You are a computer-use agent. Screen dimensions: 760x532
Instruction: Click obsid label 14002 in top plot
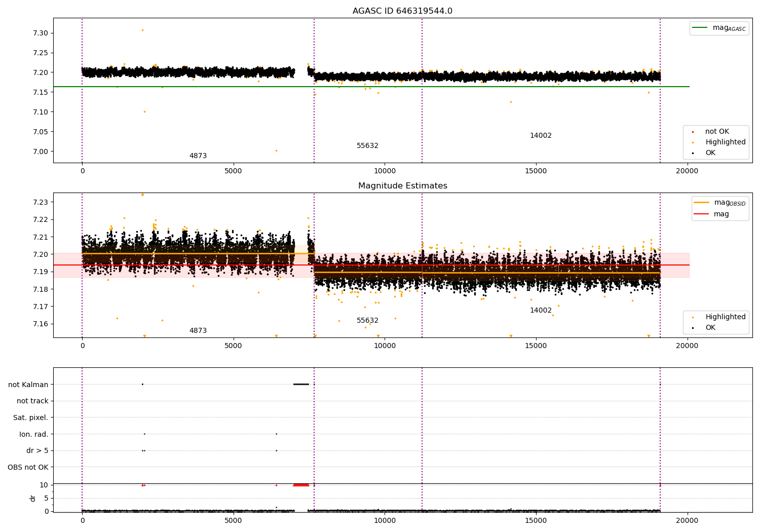[541, 136]
